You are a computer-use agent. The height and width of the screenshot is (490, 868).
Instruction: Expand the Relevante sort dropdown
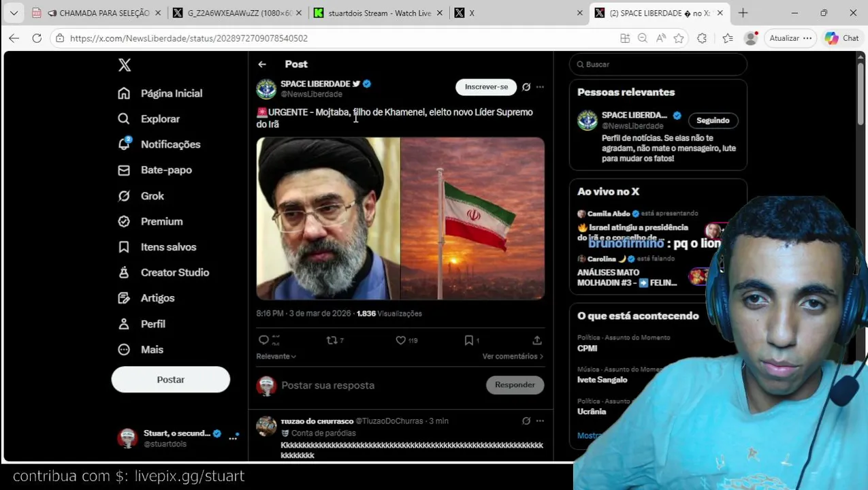pyautogui.click(x=276, y=357)
